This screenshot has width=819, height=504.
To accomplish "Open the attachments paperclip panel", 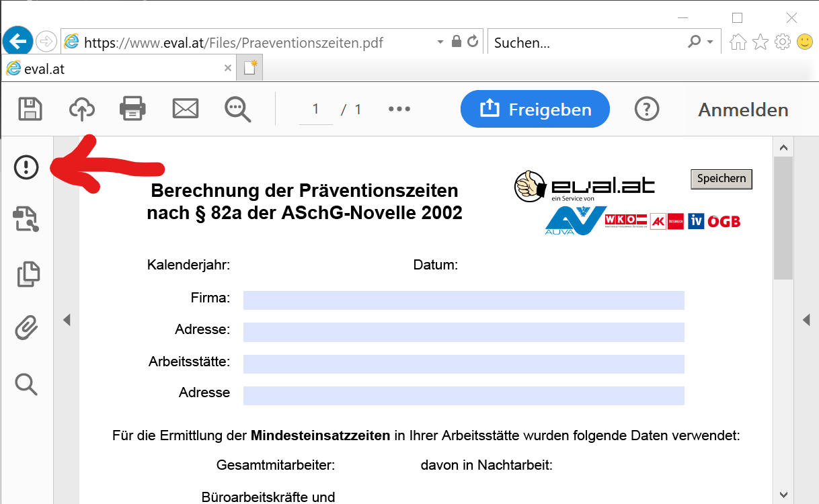I will point(26,329).
